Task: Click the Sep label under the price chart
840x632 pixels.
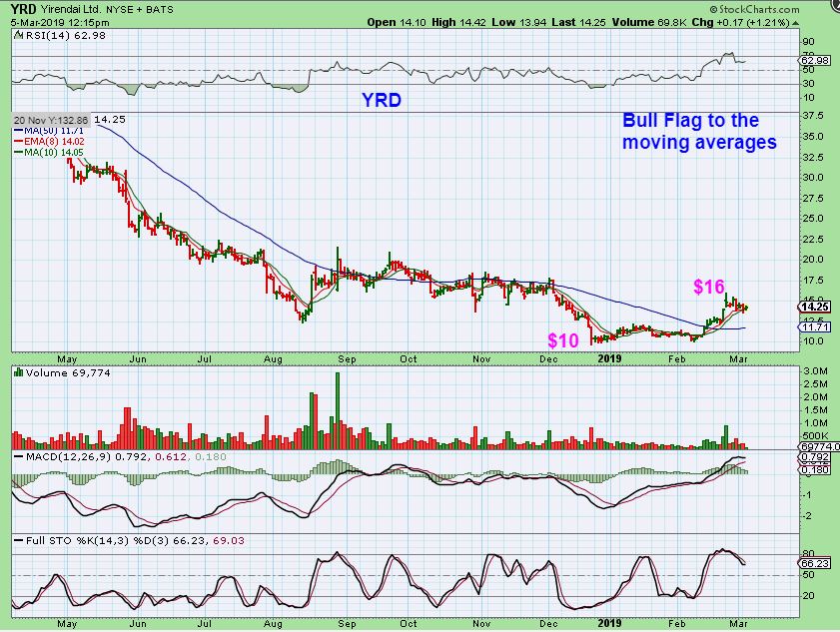Action: 347,358
